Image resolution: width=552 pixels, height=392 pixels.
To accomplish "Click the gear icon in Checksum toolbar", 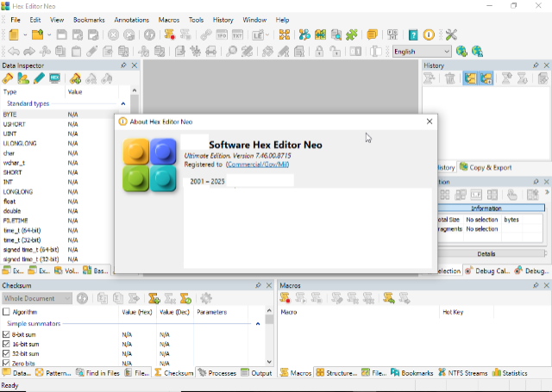I will (x=206, y=298).
